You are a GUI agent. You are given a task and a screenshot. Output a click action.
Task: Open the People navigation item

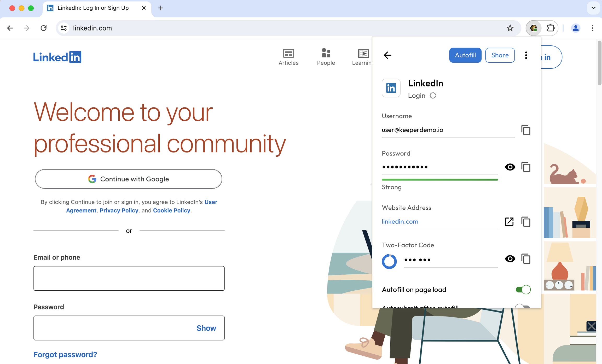(326, 57)
